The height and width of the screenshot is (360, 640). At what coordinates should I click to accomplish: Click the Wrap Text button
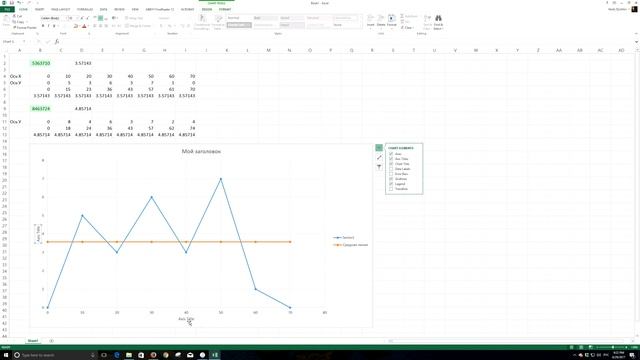134,18
